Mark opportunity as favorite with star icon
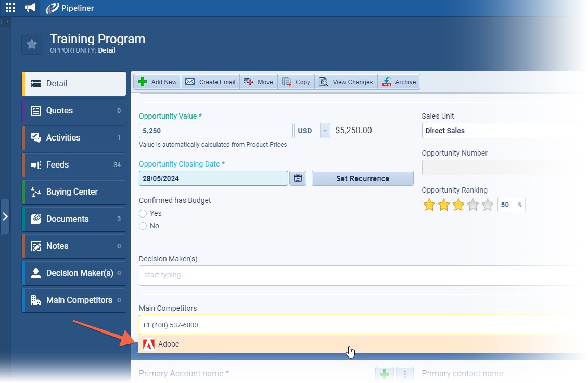 coord(32,44)
